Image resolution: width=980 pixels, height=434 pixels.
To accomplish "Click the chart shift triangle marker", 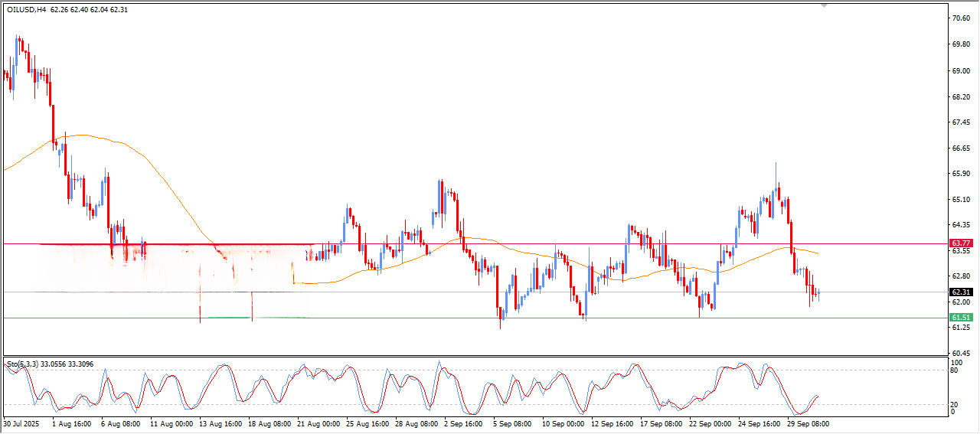I will click(x=824, y=5).
